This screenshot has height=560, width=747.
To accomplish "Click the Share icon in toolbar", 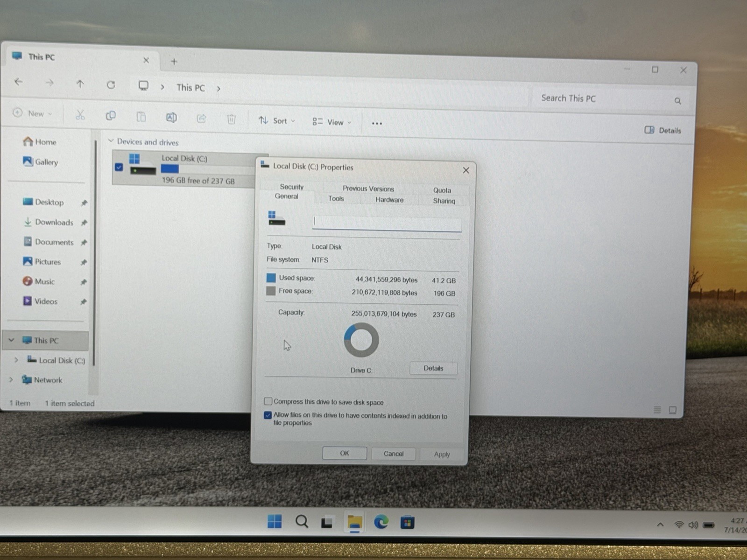I will pyautogui.click(x=201, y=119).
